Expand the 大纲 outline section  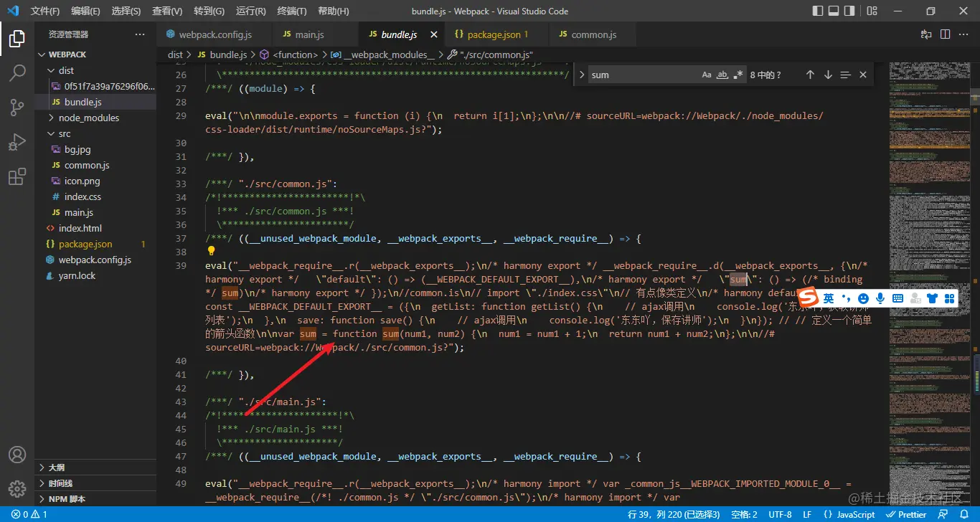(x=95, y=468)
